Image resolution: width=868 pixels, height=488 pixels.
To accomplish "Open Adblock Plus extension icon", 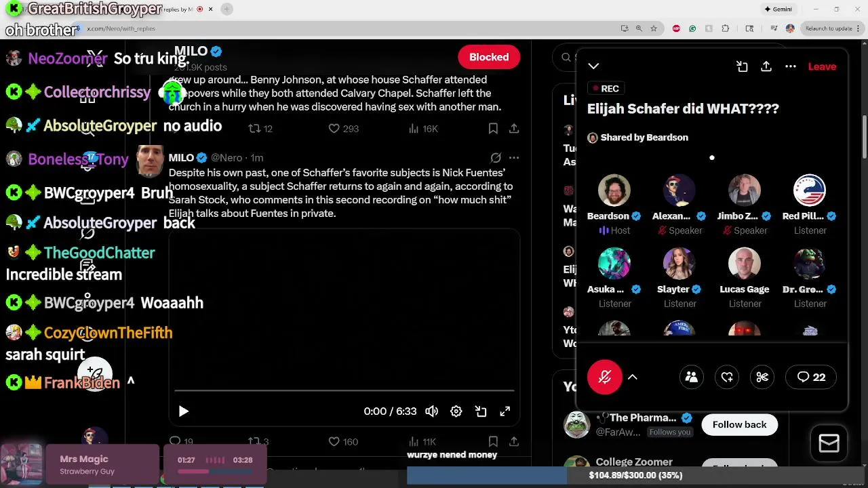I will click(676, 28).
